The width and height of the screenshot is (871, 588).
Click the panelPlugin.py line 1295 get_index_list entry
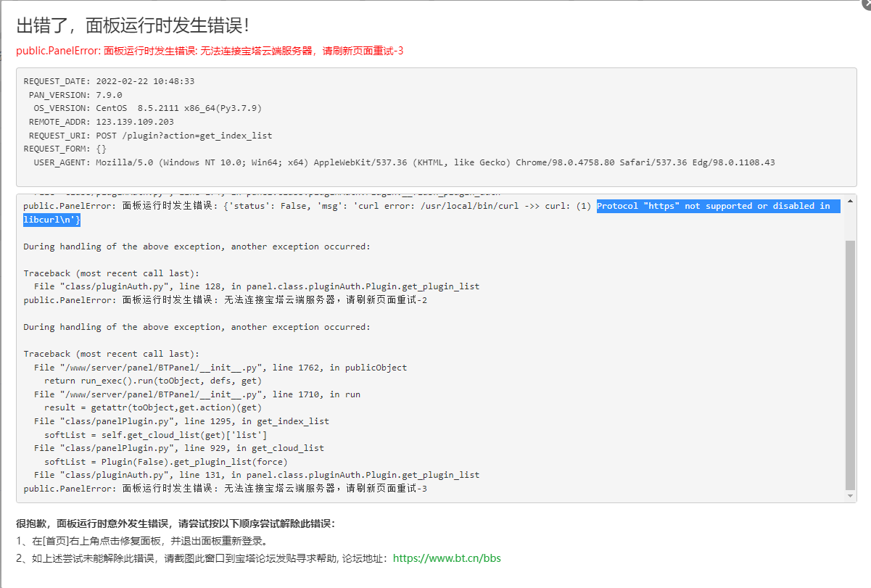(x=181, y=421)
